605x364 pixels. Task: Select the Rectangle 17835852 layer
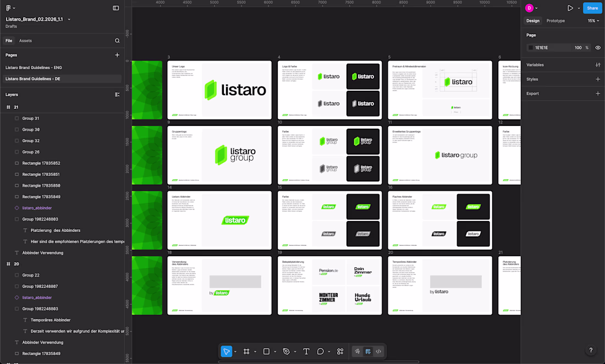(x=41, y=163)
